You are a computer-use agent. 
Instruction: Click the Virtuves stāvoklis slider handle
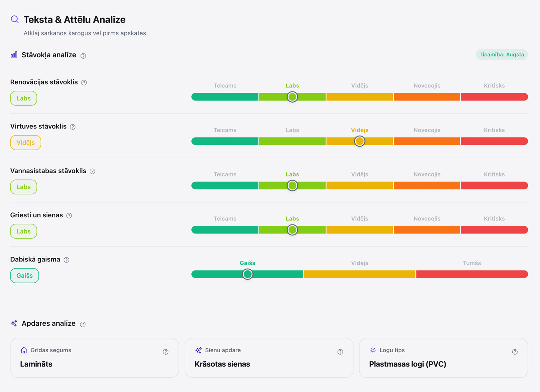click(360, 141)
